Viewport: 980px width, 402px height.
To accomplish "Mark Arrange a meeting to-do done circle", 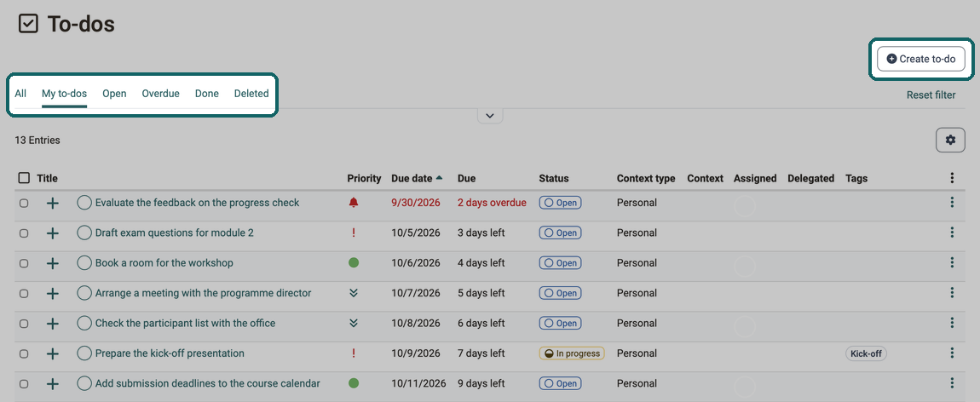I will (84, 293).
